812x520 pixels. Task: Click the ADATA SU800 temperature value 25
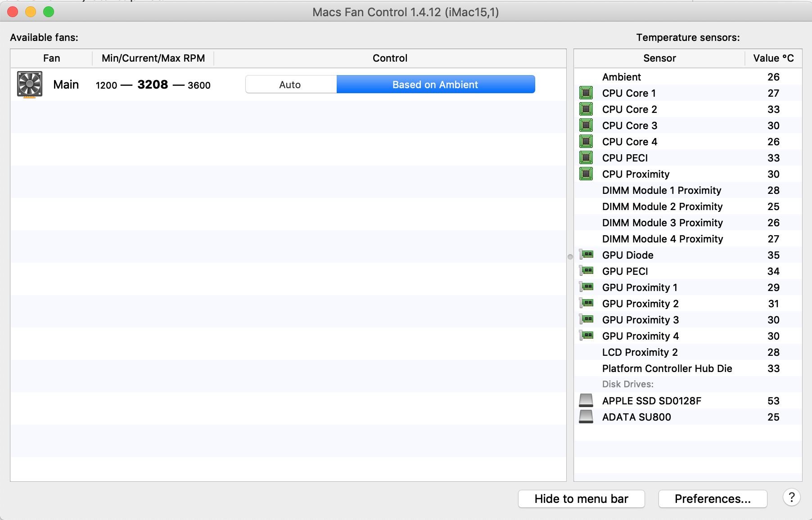(x=773, y=417)
